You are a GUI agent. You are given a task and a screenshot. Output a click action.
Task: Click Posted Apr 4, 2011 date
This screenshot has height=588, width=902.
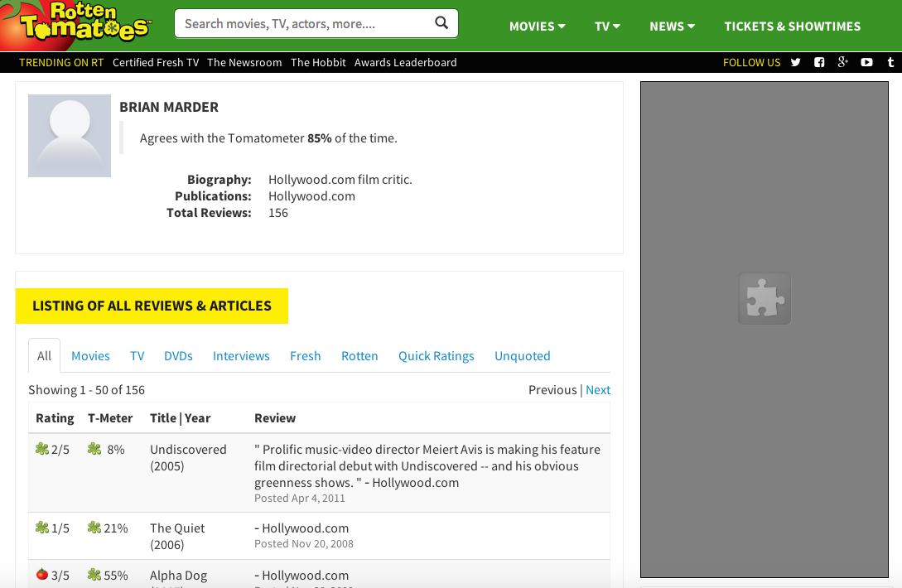(300, 499)
